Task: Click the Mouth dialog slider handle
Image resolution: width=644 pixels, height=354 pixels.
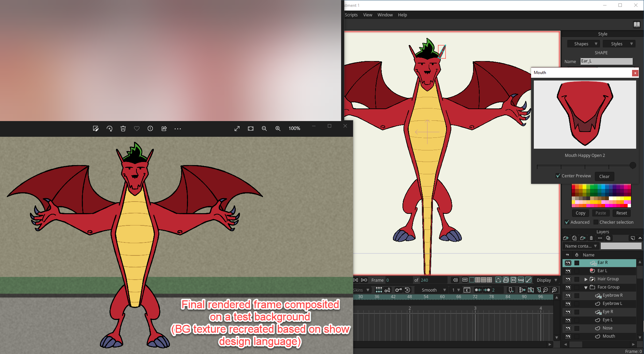Action: (x=633, y=165)
